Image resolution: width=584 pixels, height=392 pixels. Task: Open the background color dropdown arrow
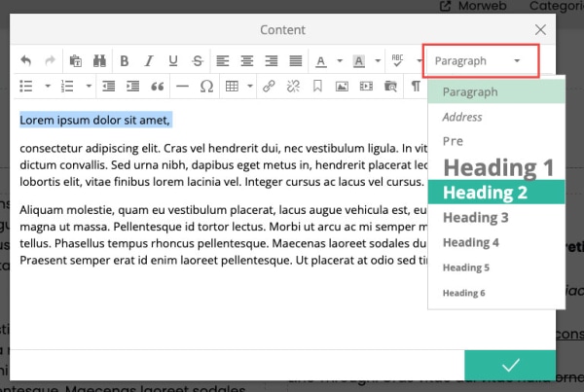click(378, 60)
